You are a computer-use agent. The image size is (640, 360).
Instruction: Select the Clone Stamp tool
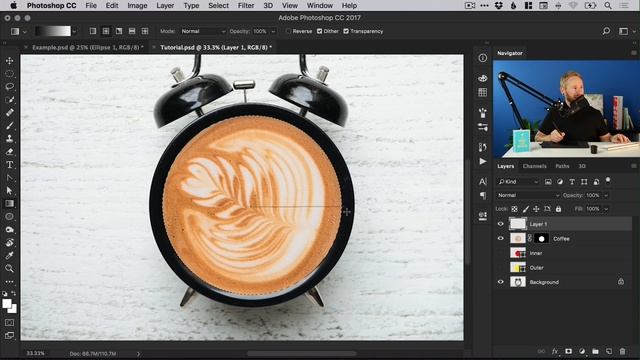click(9, 139)
